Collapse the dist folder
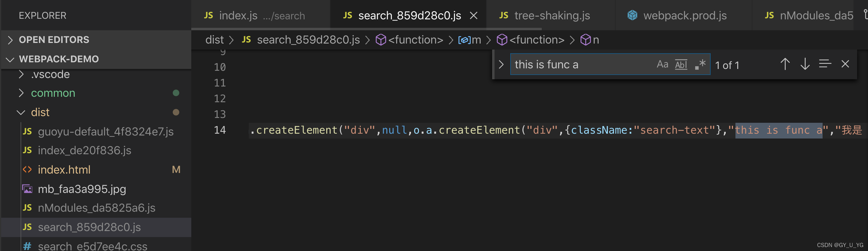868x251 pixels. [96, 112]
